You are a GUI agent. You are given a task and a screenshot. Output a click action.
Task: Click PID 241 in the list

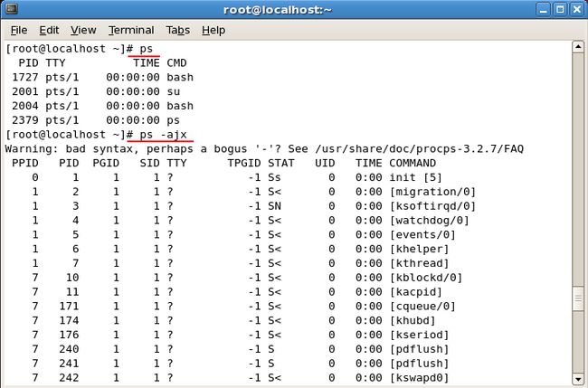[x=69, y=364]
